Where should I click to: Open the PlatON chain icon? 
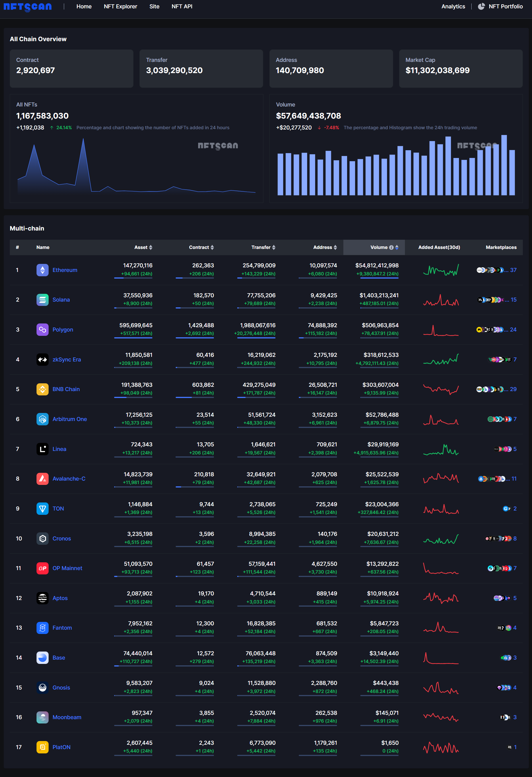[x=43, y=747]
